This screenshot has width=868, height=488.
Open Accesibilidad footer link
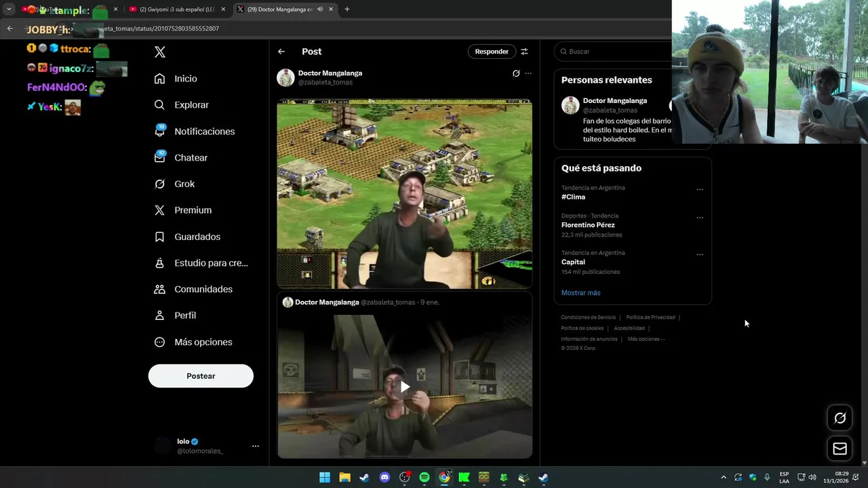pos(629,328)
